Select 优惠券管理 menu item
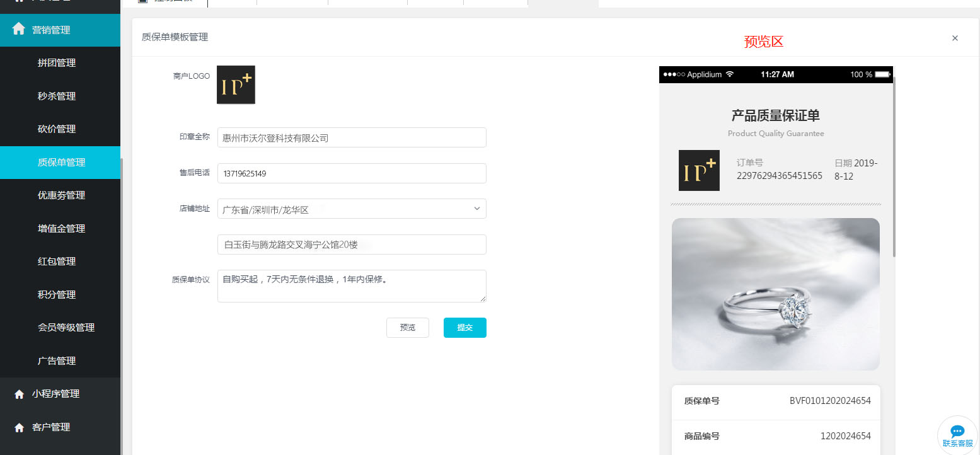The width and height of the screenshot is (980, 455). [x=61, y=195]
